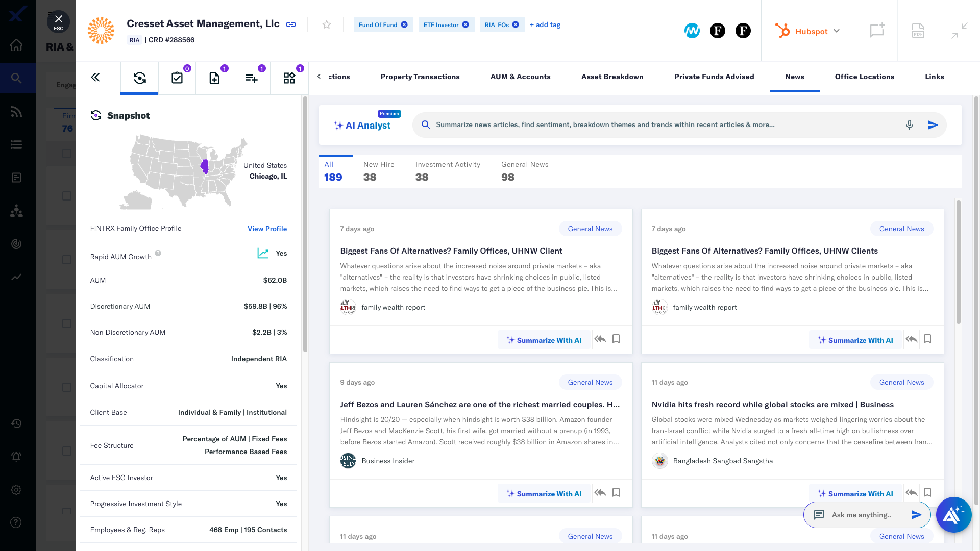Summarize With AI the UHNW Clients article

point(855,340)
